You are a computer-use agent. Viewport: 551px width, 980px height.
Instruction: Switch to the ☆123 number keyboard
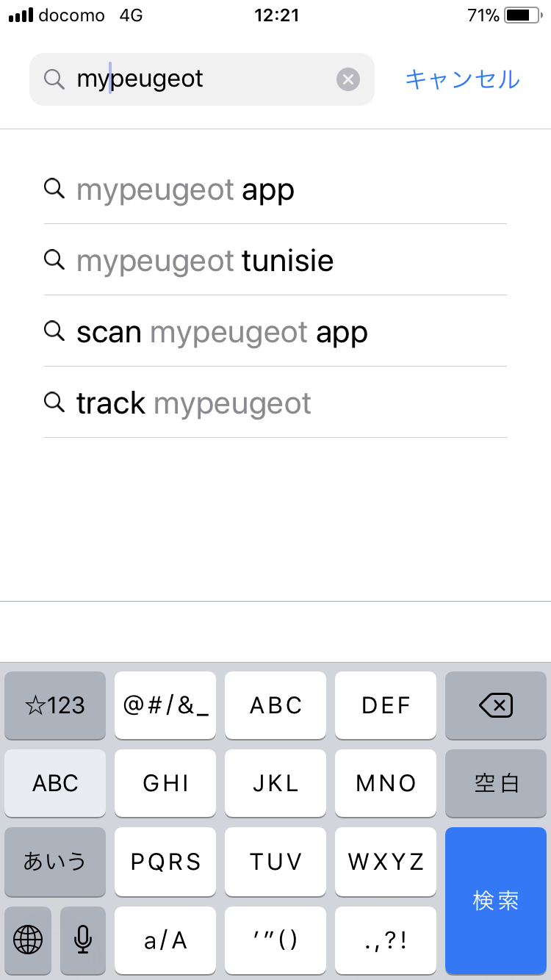[55, 706]
